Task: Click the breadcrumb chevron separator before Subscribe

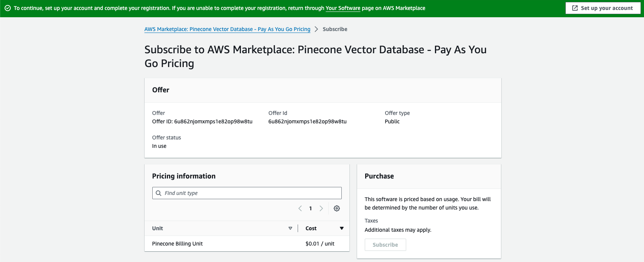Action: pos(316,29)
